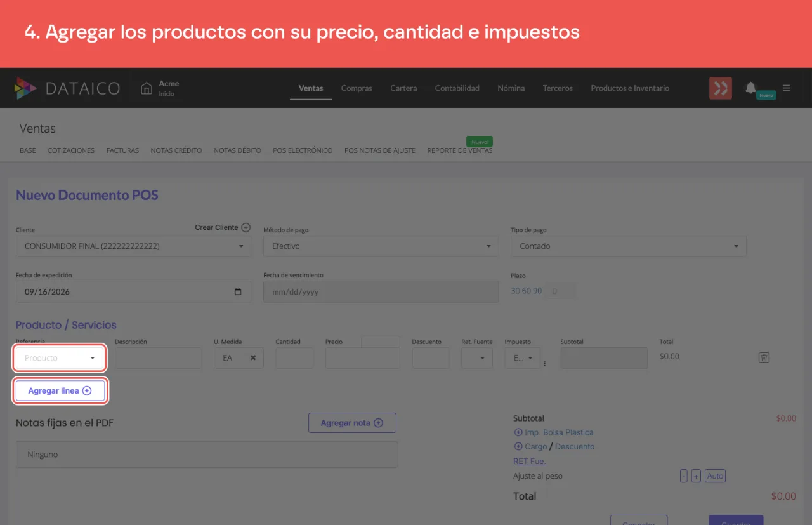
Task: Open the notifications bell
Action: (750, 88)
